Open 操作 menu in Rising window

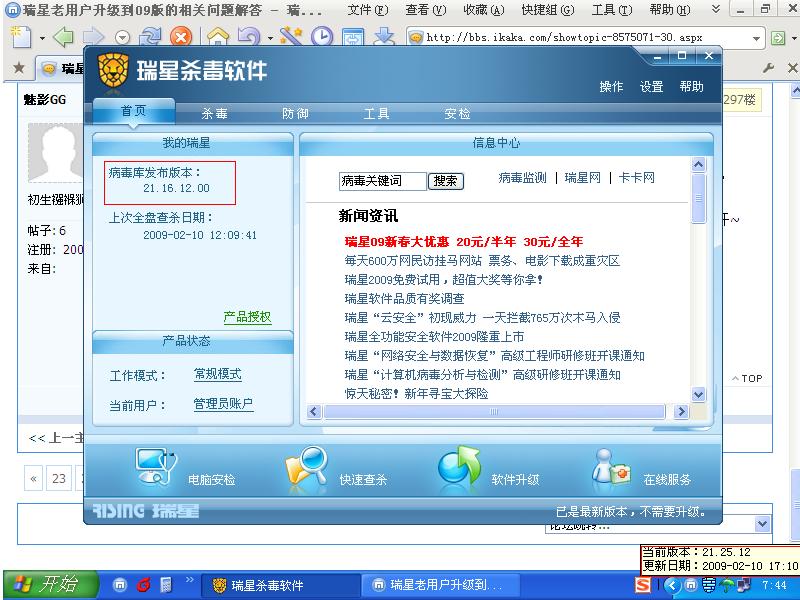(x=611, y=86)
